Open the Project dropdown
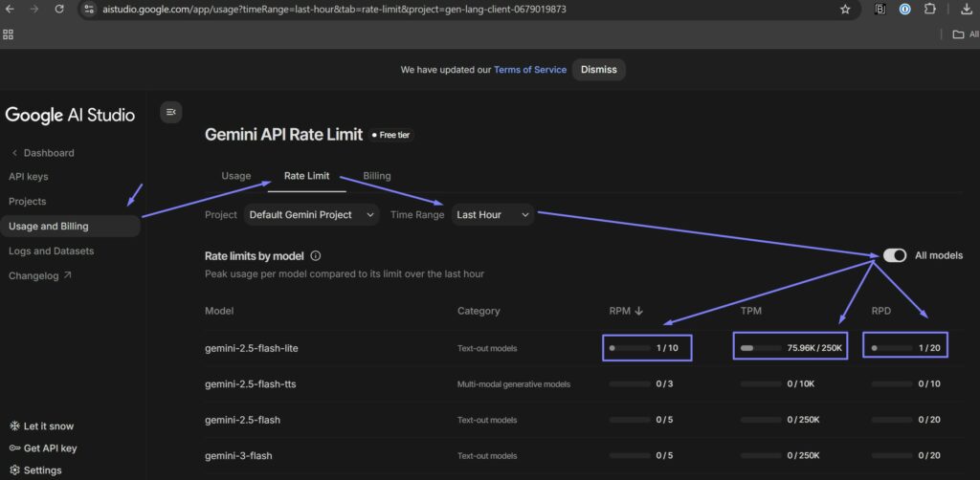 click(x=312, y=215)
